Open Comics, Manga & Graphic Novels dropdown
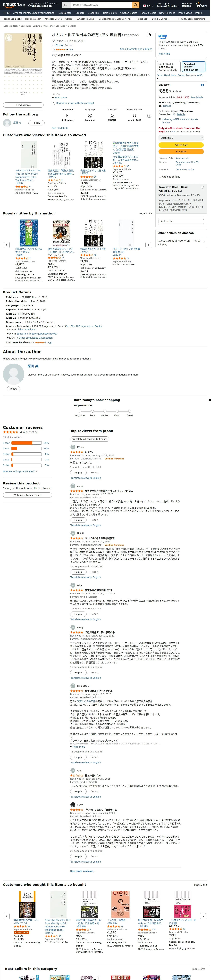 (x=116, y=19)
